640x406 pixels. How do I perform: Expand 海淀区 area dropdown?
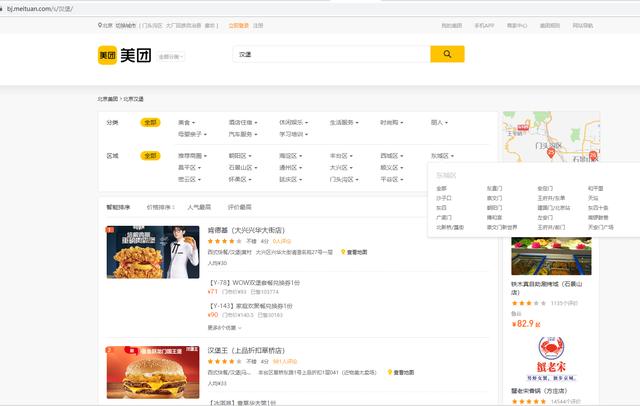291,156
